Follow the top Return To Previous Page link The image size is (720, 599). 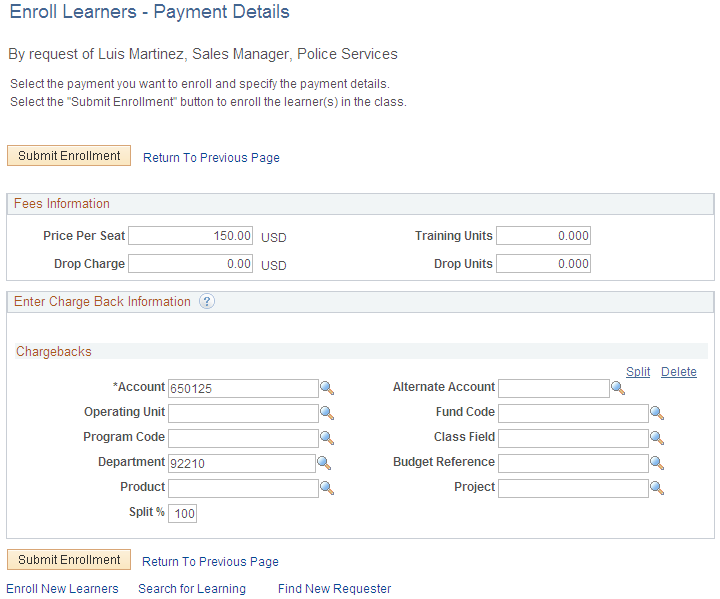(211, 158)
